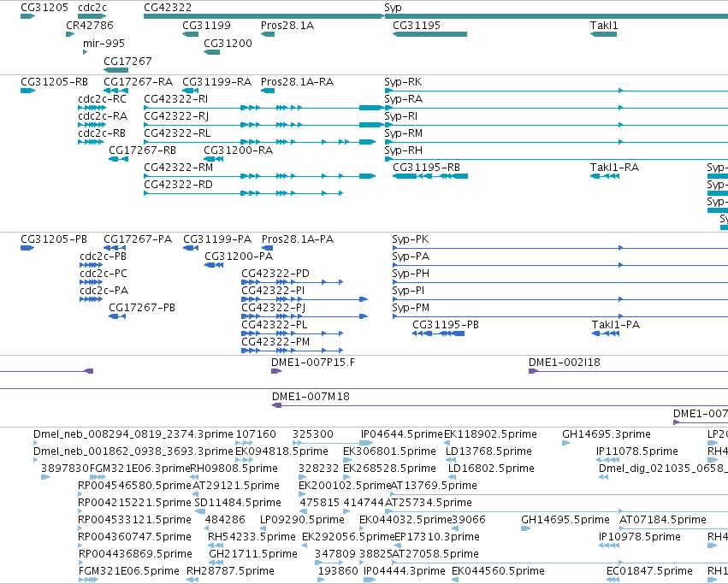Select transcript CG42322-RM

(178, 168)
